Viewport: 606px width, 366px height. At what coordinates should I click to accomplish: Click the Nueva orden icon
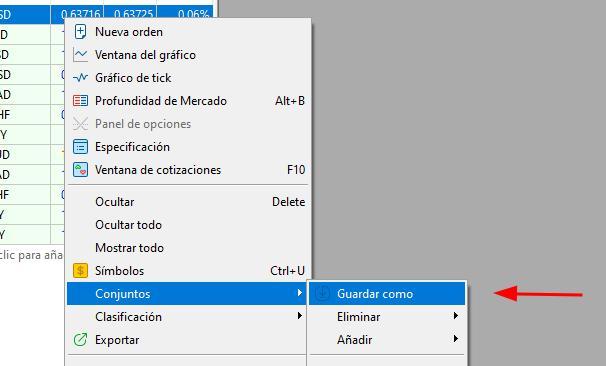[80, 32]
